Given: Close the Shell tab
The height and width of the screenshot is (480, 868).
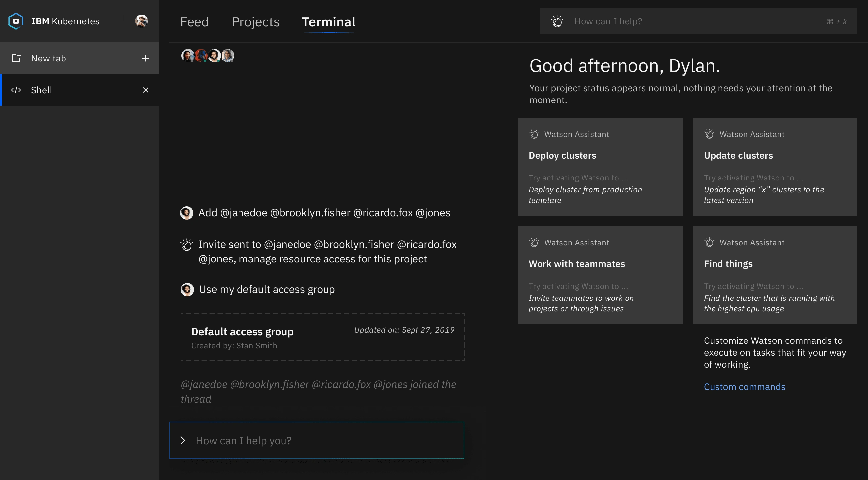Looking at the screenshot, I should (x=145, y=90).
